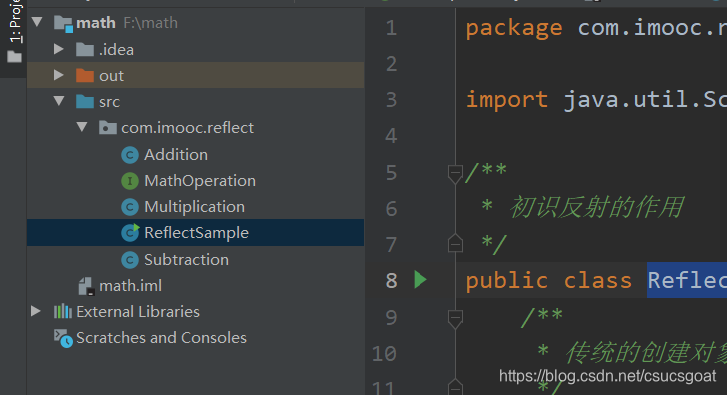Select the com.imooc.reflect package row
The height and width of the screenshot is (395, 727).
click(195, 127)
